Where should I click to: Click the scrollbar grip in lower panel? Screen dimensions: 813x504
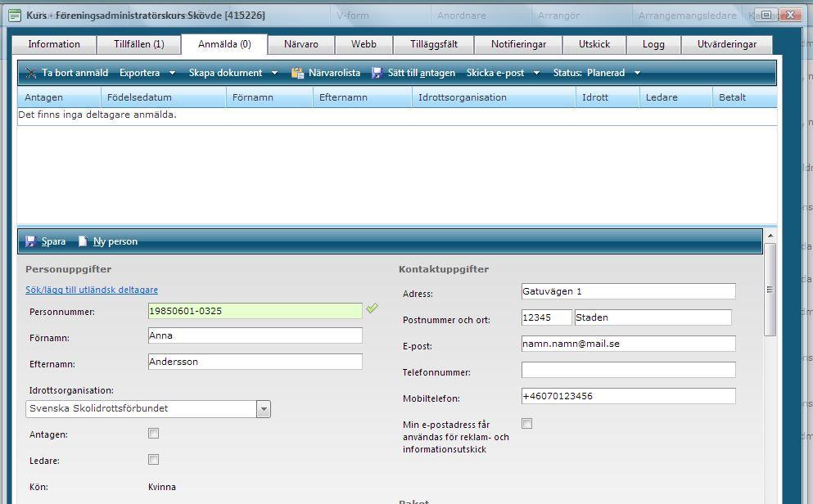click(770, 290)
